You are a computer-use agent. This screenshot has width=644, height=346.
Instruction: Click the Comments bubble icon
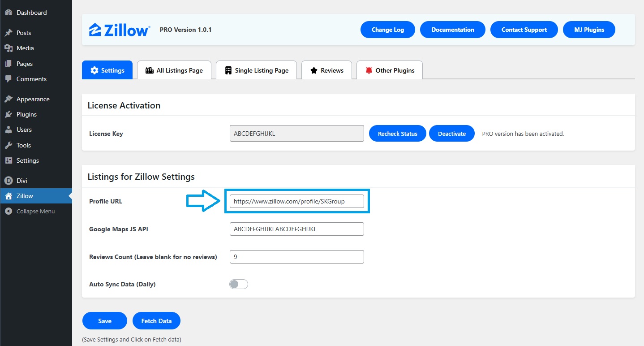[8, 79]
